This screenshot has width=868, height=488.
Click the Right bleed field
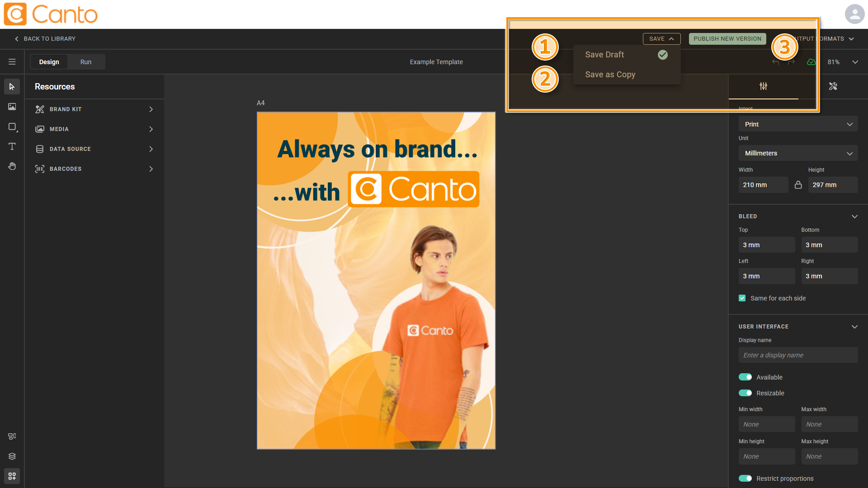(x=830, y=276)
